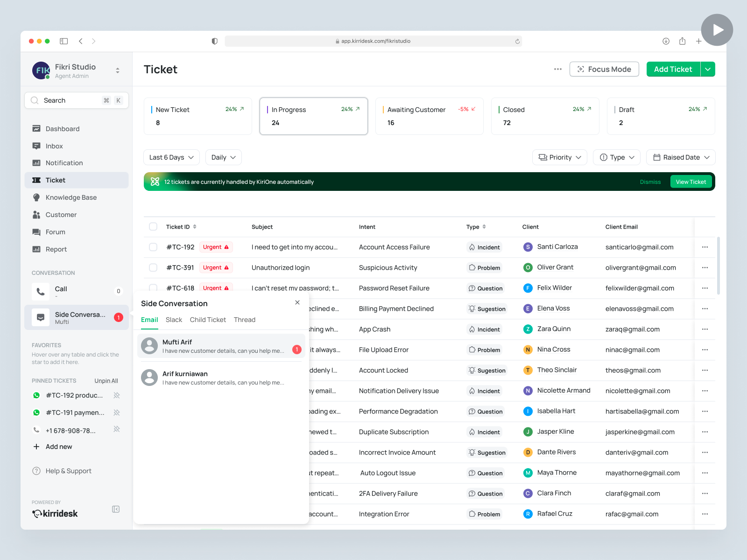Screen dimensions: 747x560
Task: Expand the Add Ticket dropdown arrow
Action: click(x=708, y=69)
